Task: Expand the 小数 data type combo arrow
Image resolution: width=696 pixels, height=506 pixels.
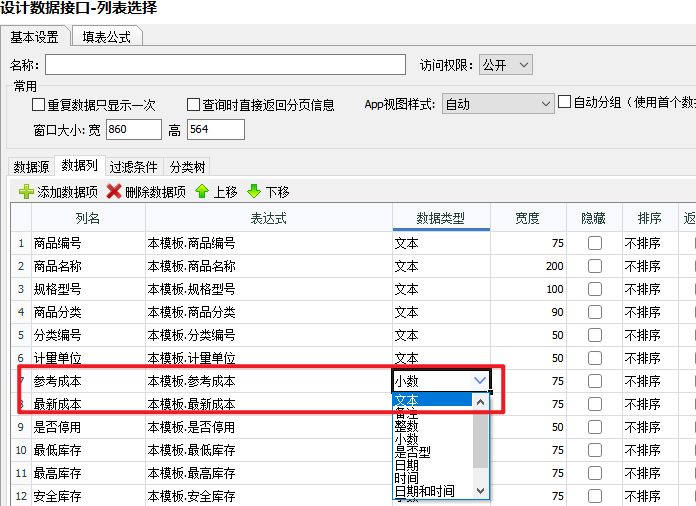Action: click(480, 380)
